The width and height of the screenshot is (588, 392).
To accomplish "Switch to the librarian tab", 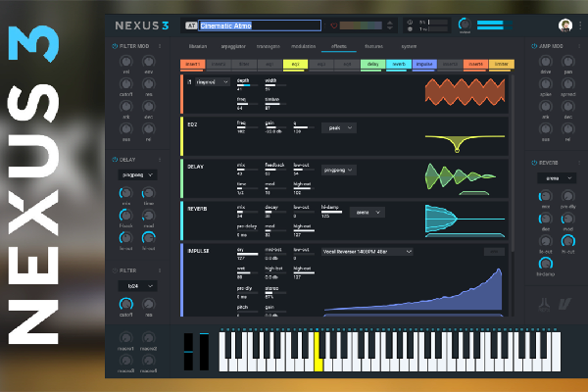I will [x=198, y=46].
